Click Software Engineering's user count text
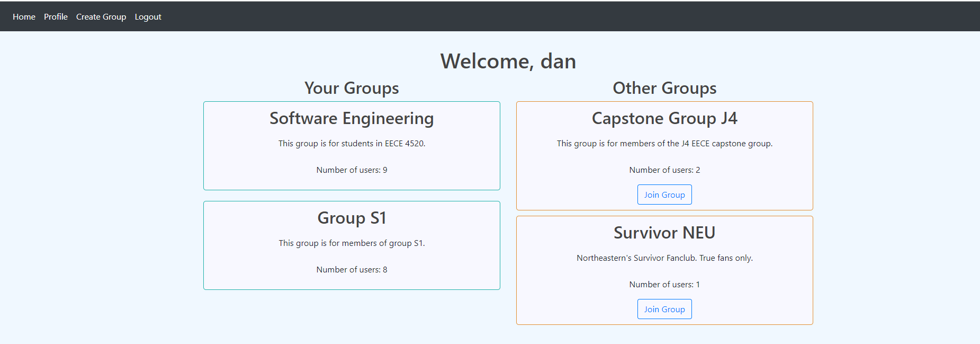Viewport: 980px width, 344px height. click(352, 170)
